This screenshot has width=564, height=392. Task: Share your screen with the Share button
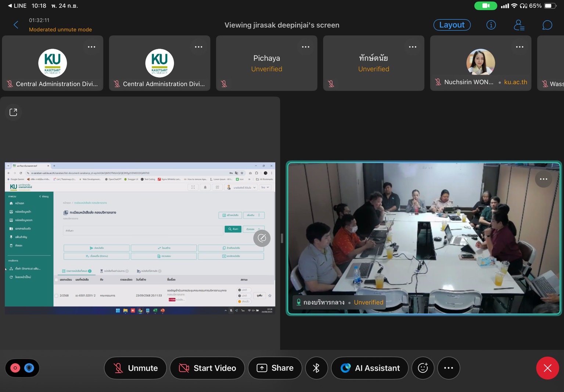pyautogui.click(x=275, y=368)
